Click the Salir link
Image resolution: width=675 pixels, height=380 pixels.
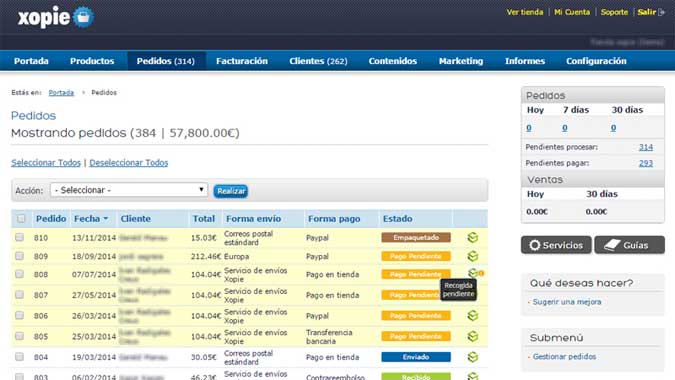coord(647,12)
